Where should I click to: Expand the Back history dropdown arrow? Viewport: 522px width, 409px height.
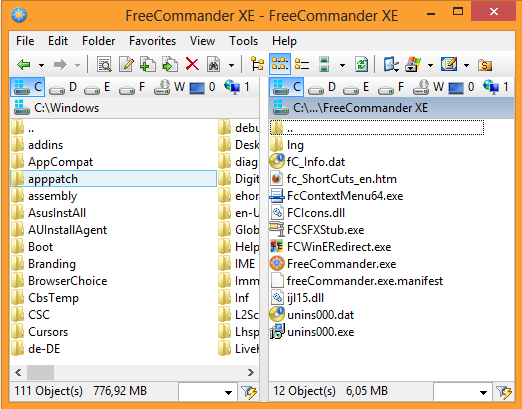pyautogui.click(x=41, y=65)
